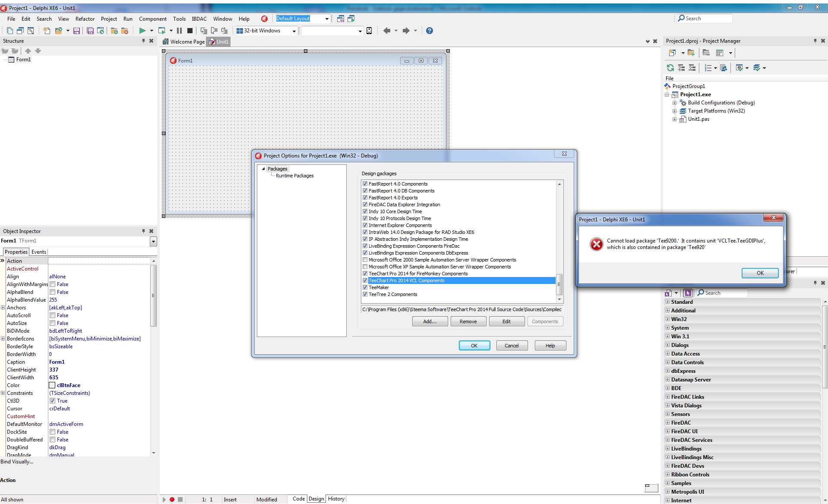The height and width of the screenshot is (504, 828).
Task: Click the Add file to project icon
Action: (x=114, y=31)
